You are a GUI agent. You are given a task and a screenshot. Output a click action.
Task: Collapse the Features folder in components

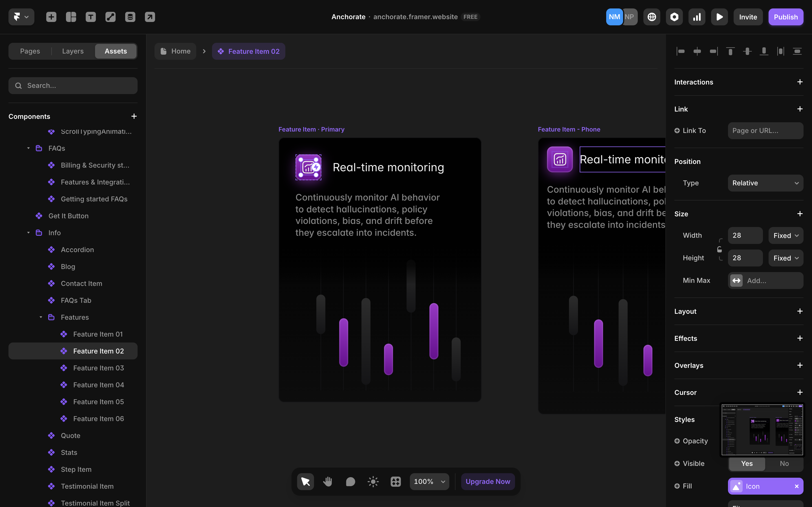pyautogui.click(x=41, y=317)
